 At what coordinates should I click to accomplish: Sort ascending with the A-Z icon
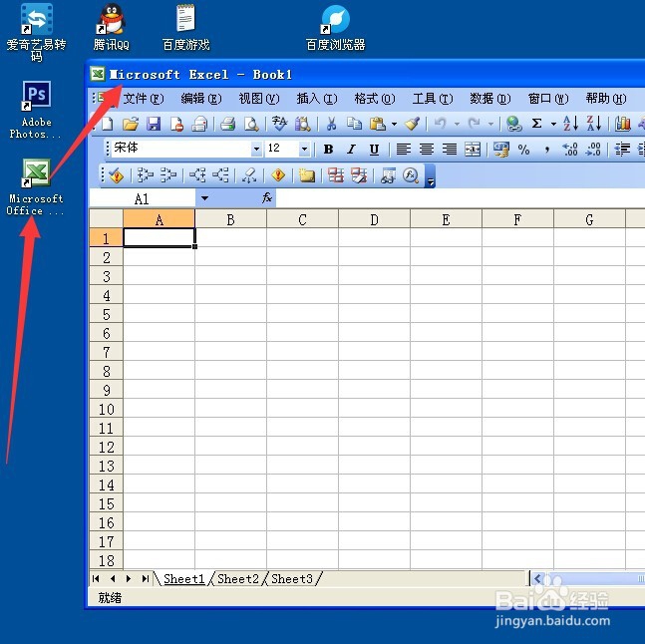571,124
